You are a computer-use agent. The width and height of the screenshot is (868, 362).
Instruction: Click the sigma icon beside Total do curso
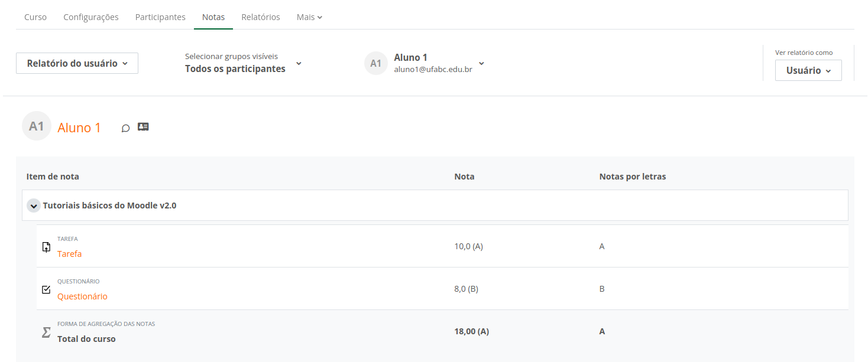[46, 332]
